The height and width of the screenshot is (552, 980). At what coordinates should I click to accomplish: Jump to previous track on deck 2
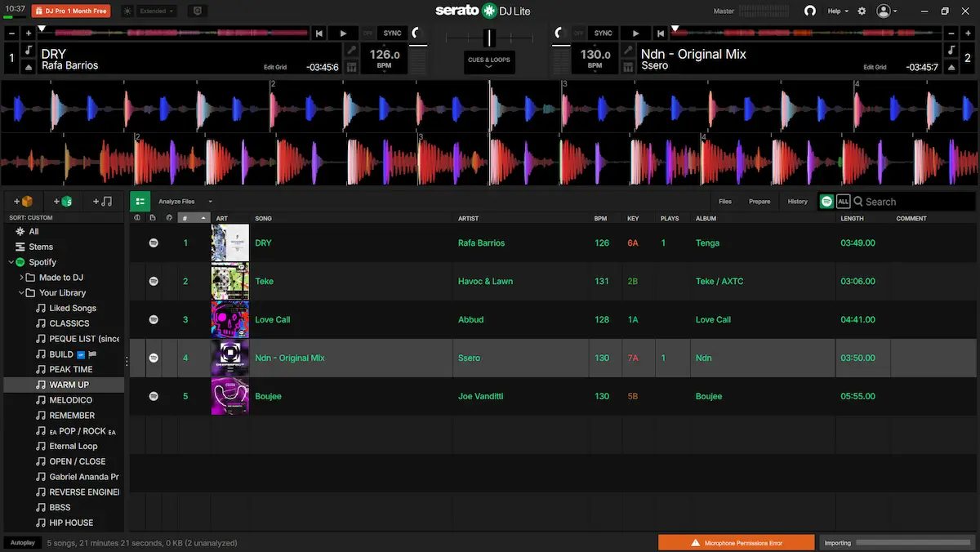tap(659, 33)
